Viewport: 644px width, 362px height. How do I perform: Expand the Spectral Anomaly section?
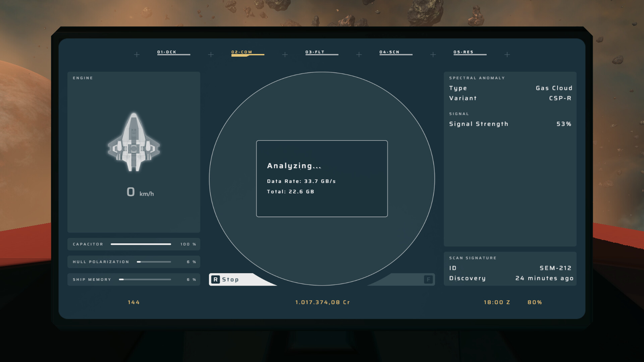(477, 78)
